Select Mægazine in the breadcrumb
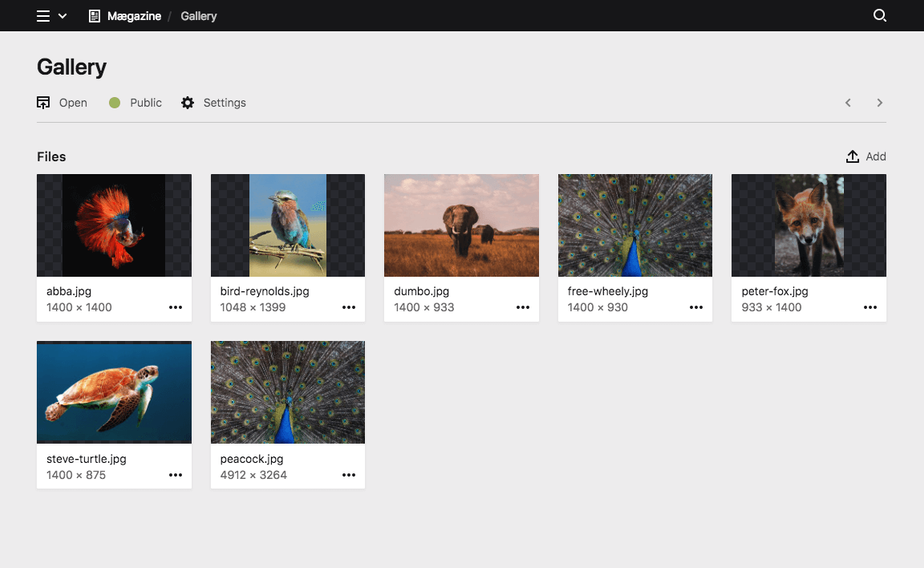Image resolution: width=924 pixels, height=568 pixels. [x=134, y=16]
